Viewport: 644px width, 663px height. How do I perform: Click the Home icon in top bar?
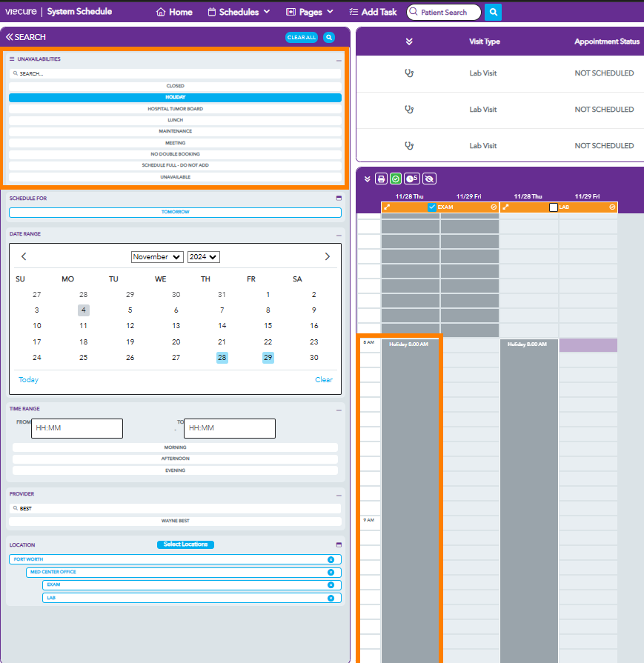tap(161, 13)
